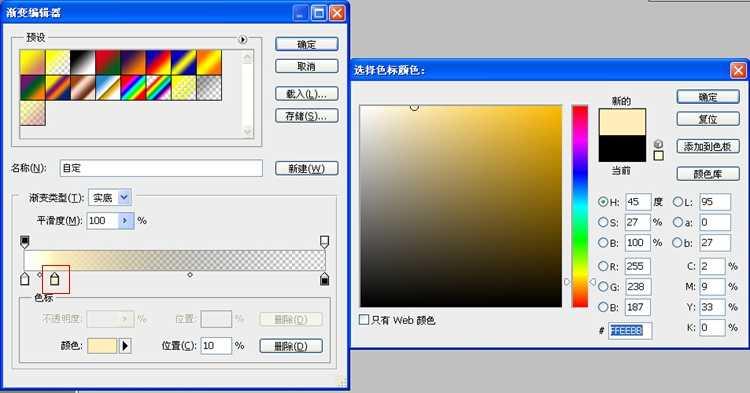
Task: Click the 位置(C) position field
Action: [216, 346]
